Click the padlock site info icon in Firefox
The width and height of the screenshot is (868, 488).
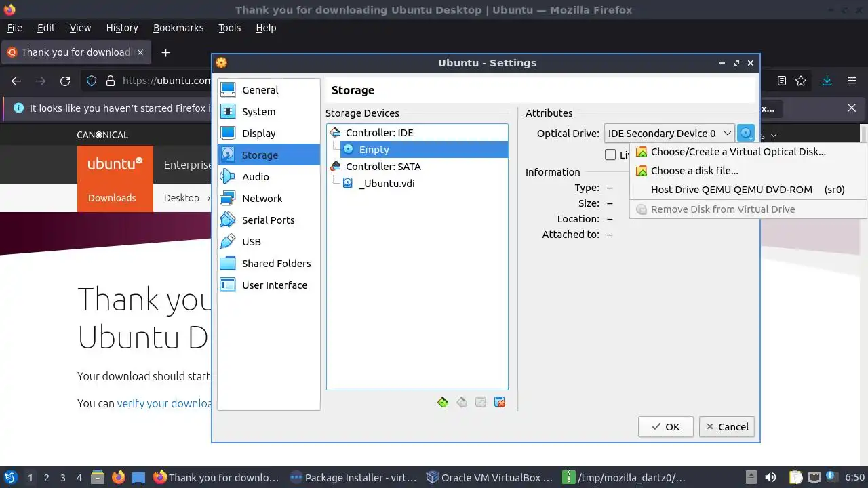(x=111, y=81)
